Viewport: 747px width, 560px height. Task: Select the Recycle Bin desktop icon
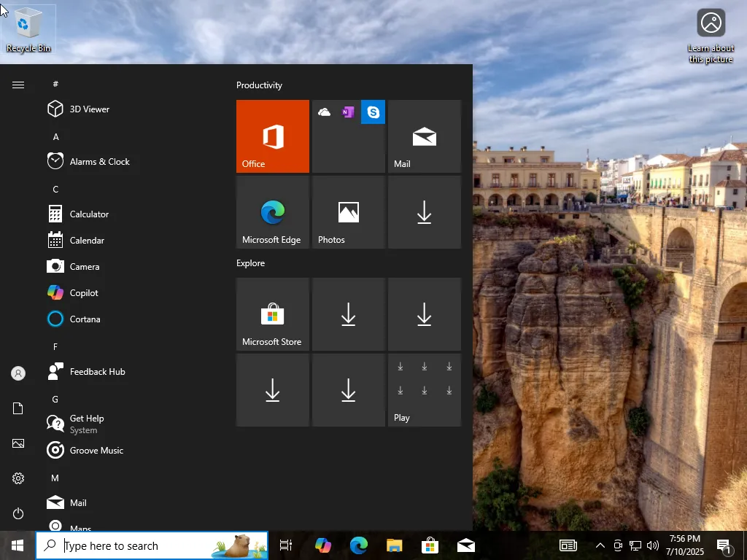[x=28, y=29]
